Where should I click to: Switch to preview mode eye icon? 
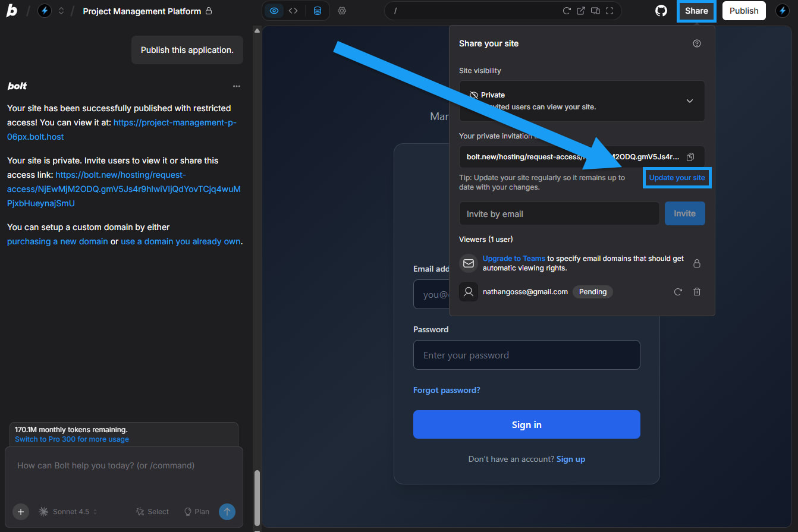274,11
